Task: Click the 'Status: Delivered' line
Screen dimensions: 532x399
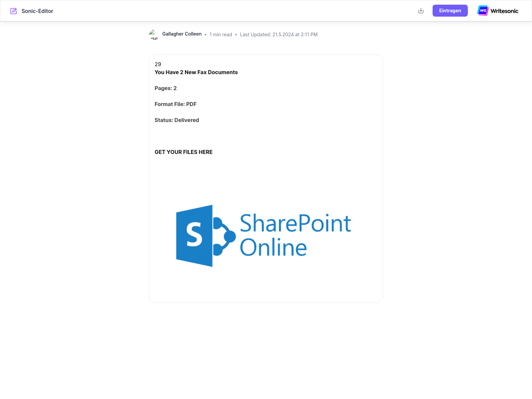Action: point(177,120)
